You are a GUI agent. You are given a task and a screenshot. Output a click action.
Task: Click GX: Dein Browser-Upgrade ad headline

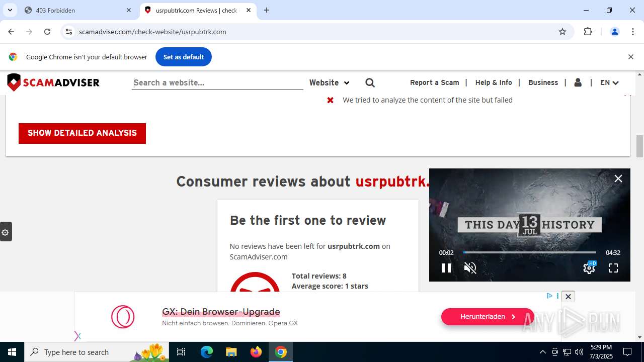pos(221,312)
